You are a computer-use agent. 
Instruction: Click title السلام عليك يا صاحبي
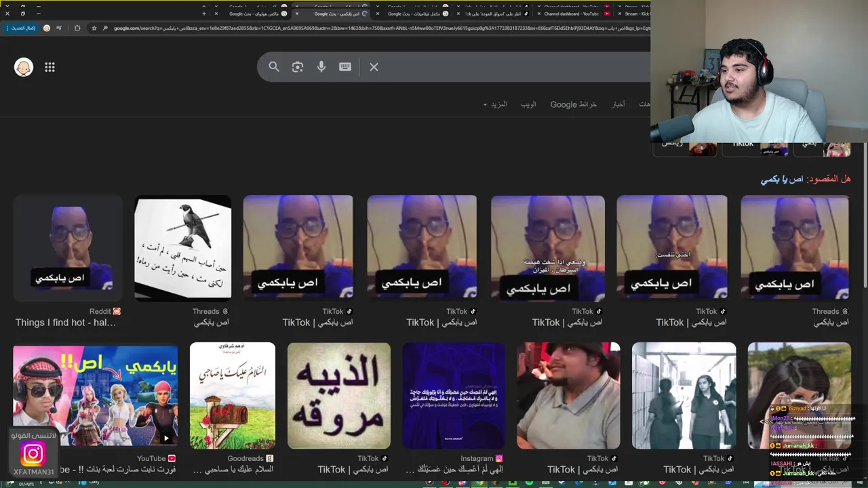tap(233, 469)
